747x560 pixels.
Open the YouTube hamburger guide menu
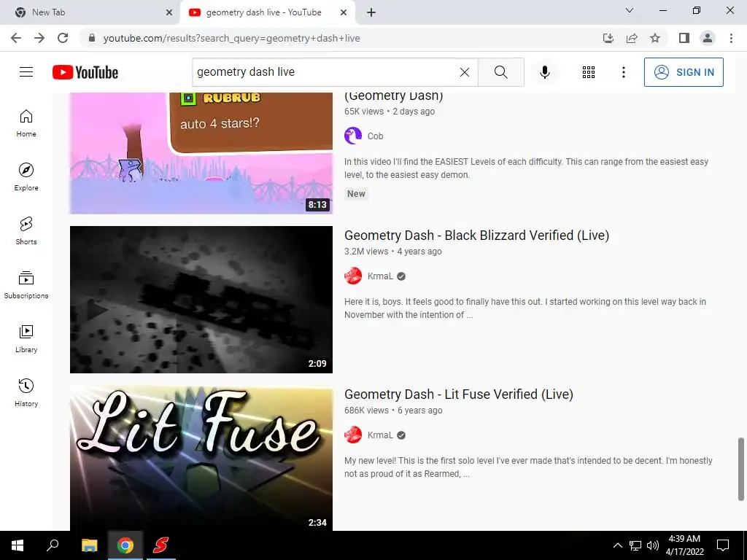click(26, 72)
